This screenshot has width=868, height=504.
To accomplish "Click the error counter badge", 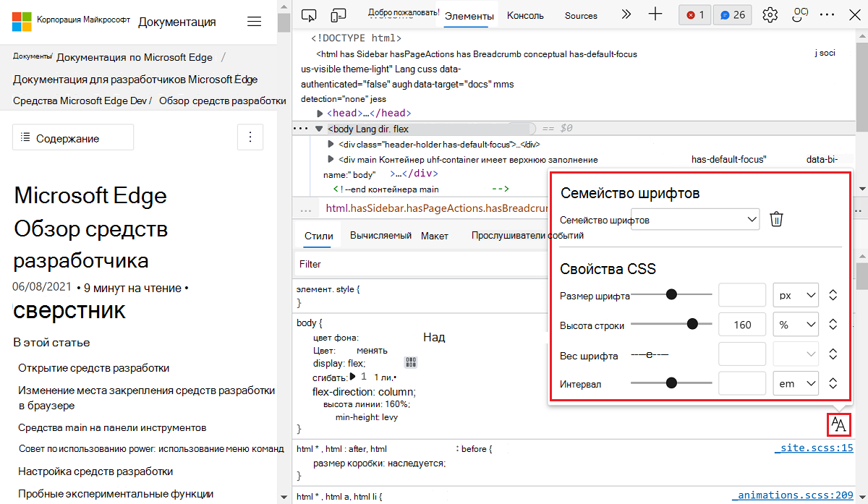I will pyautogui.click(x=694, y=14).
